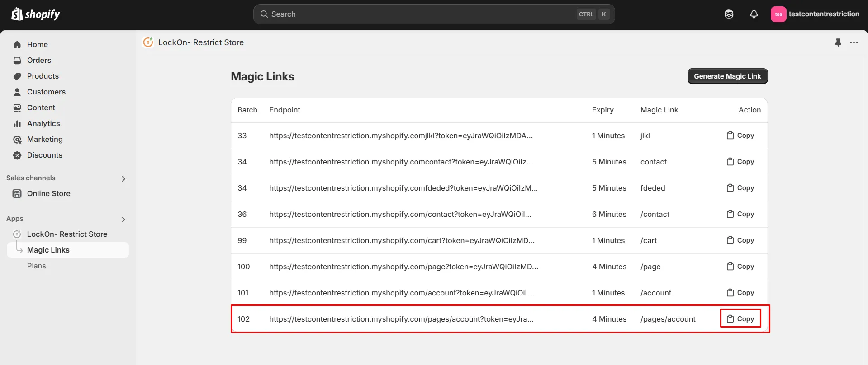Click the LockOn app logo in header
This screenshot has width=868, height=365.
148,42
